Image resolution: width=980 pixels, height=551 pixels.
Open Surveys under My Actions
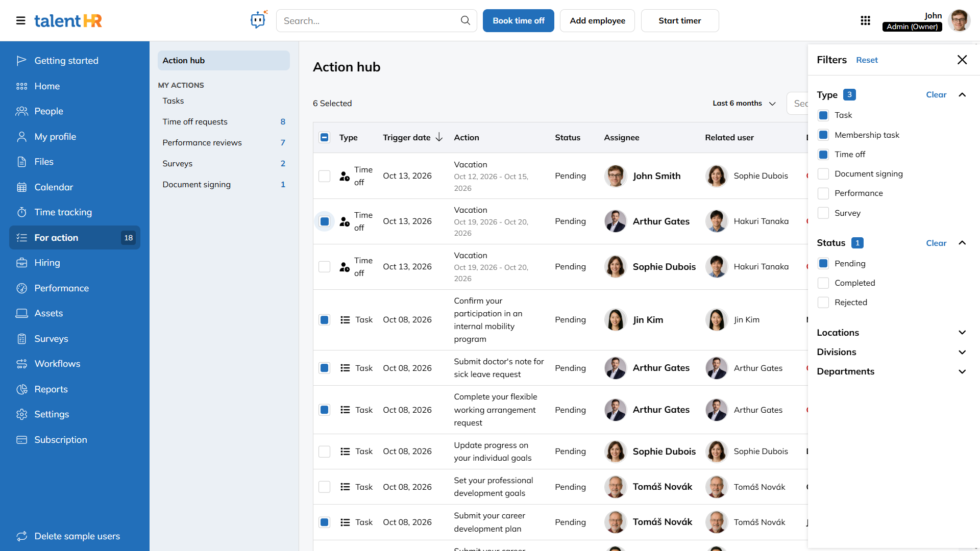224,164
